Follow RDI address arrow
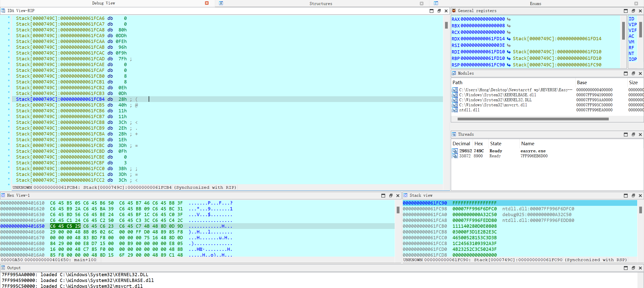 tap(509, 52)
